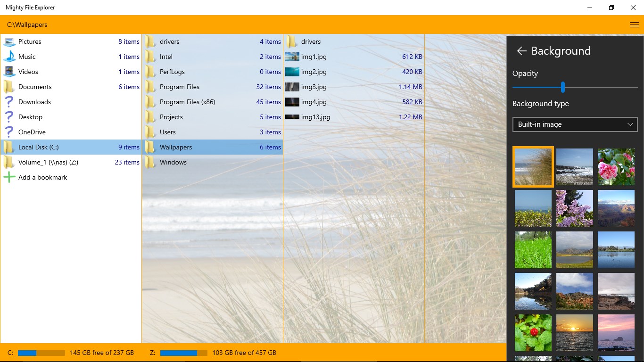Click the Users folder icon
Screen dimensions: 644x362
[x=151, y=132]
